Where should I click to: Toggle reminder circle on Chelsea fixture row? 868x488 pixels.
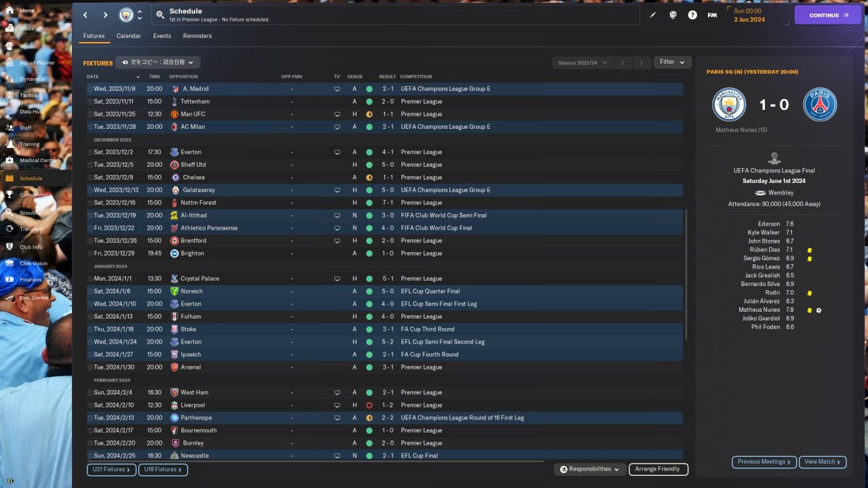pos(90,178)
